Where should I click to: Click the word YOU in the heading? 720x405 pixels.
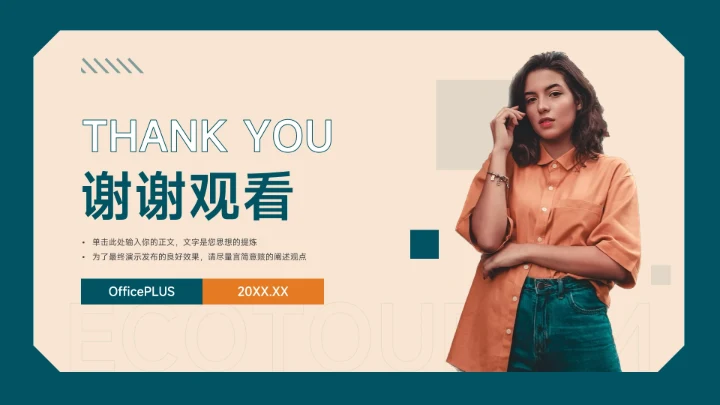point(288,135)
